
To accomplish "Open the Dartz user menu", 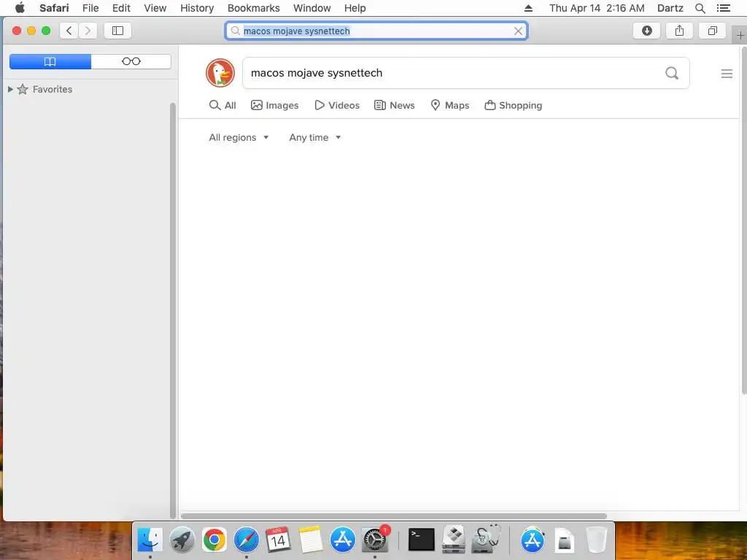I will pos(670,8).
